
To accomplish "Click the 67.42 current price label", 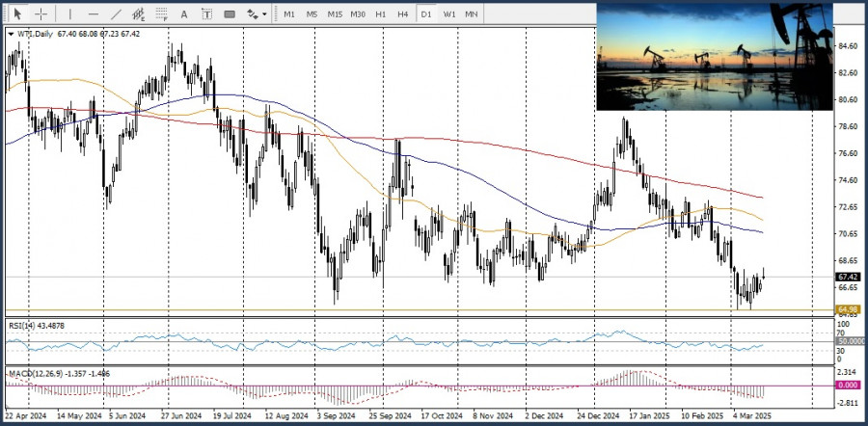I will (848, 277).
